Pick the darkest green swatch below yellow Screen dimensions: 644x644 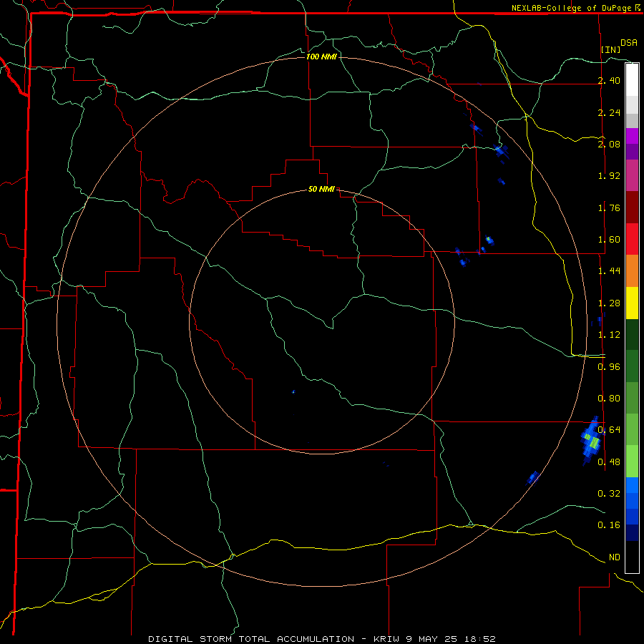tap(632, 334)
